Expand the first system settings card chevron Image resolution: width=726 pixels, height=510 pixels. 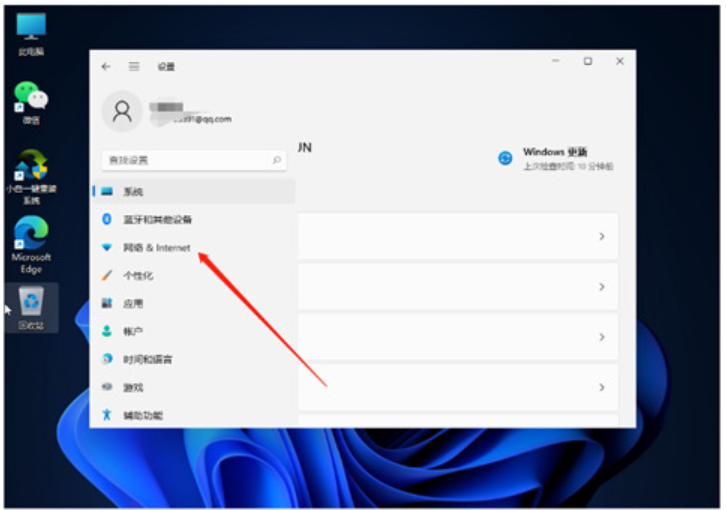(601, 236)
